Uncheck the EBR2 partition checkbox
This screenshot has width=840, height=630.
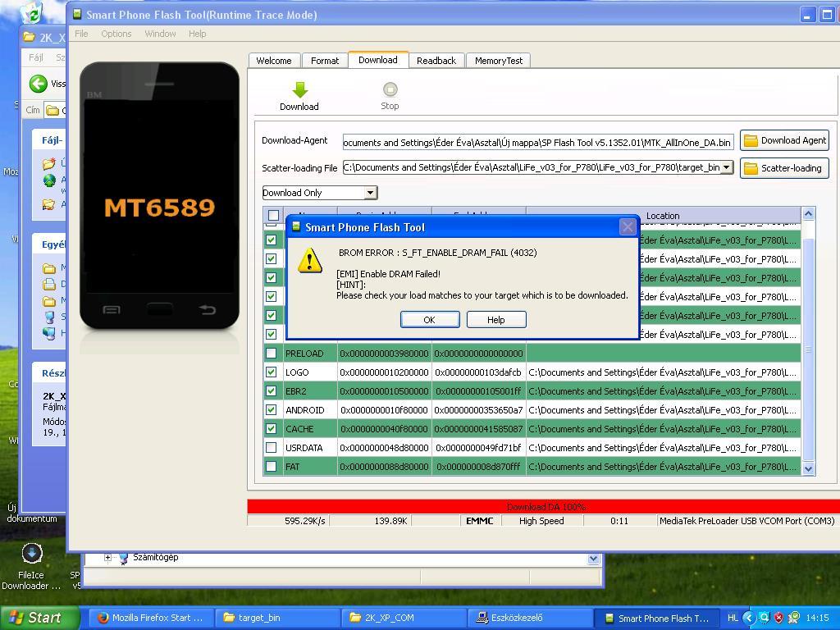coord(271,390)
